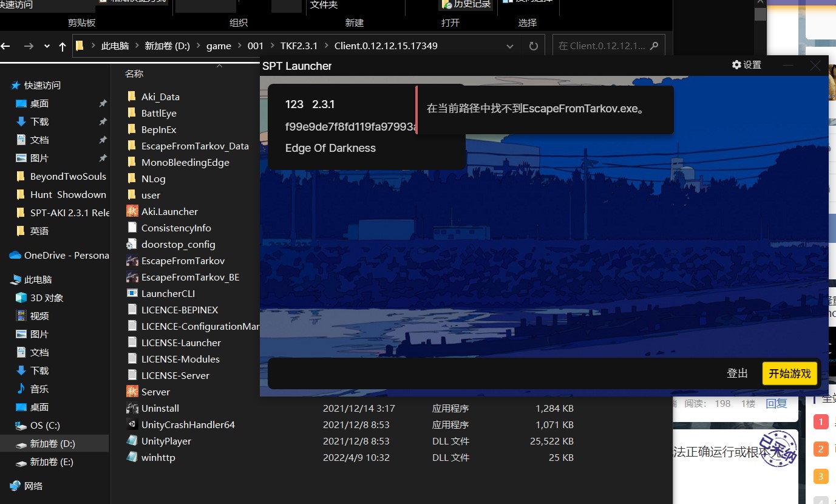Select LICENCE-BEPINEX file name
The height and width of the screenshot is (504, 836).
click(x=180, y=310)
